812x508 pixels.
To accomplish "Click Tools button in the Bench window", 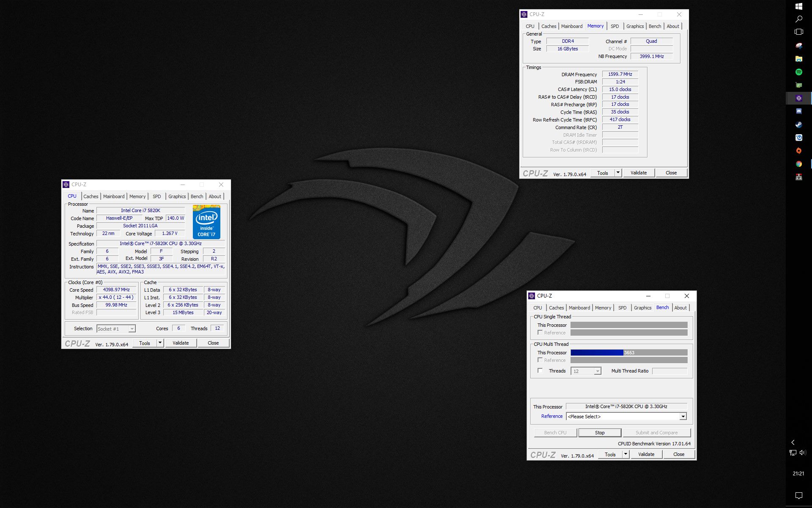I will [x=610, y=454].
